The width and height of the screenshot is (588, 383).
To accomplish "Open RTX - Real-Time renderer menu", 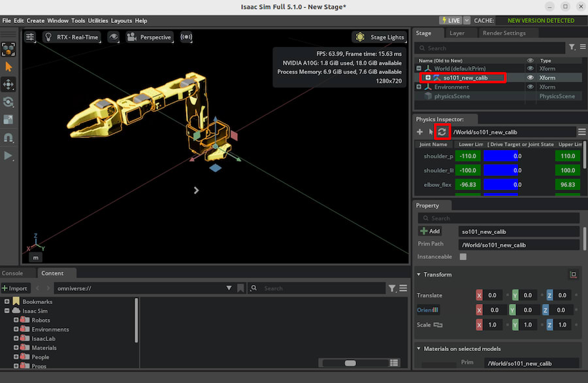I will pyautogui.click(x=72, y=37).
